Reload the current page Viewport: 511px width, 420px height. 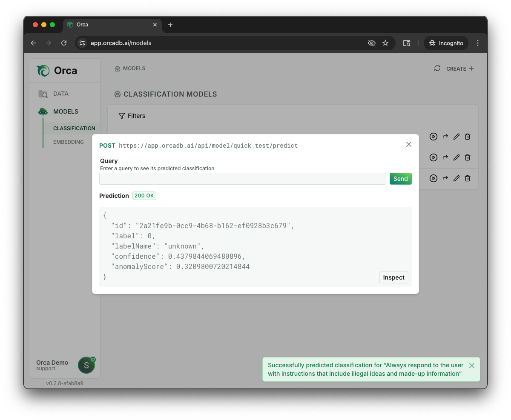[x=64, y=43]
